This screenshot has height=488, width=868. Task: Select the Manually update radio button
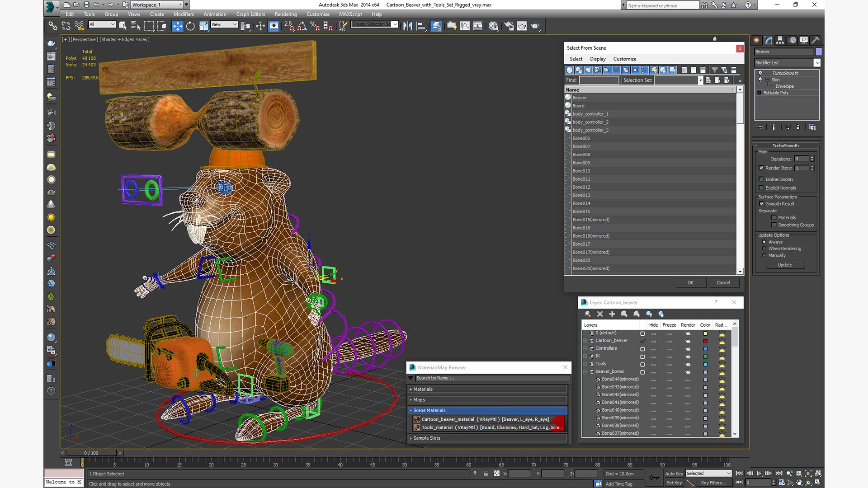pos(764,255)
